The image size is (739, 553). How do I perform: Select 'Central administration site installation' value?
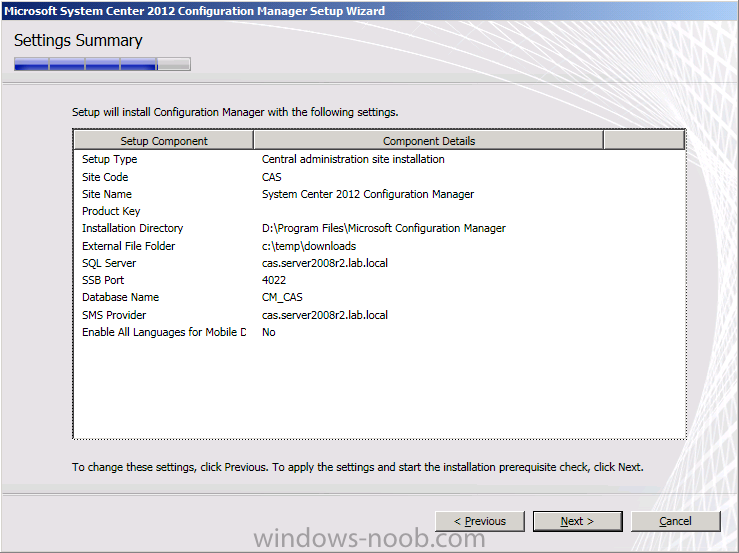click(x=353, y=159)
